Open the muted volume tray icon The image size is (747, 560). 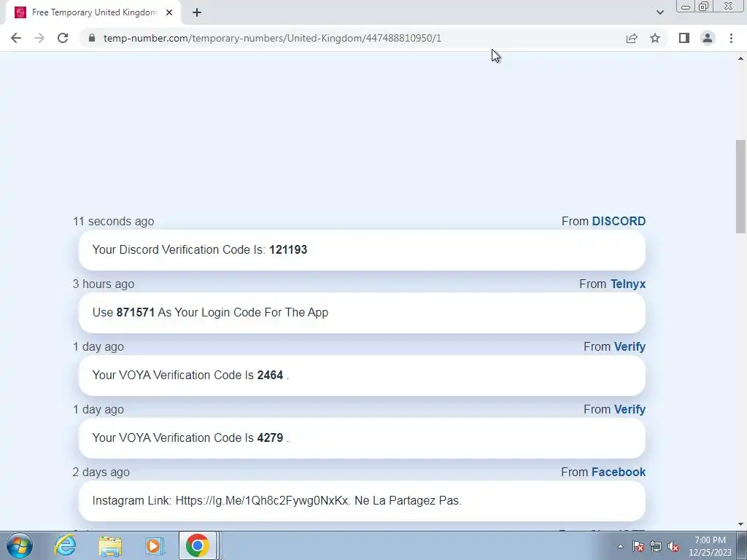[x=673, y=546]
